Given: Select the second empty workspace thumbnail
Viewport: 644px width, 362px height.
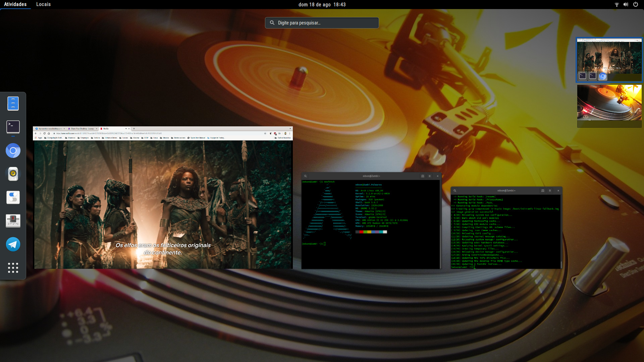Looking at the screenshot, I should [x=609, y=106].
